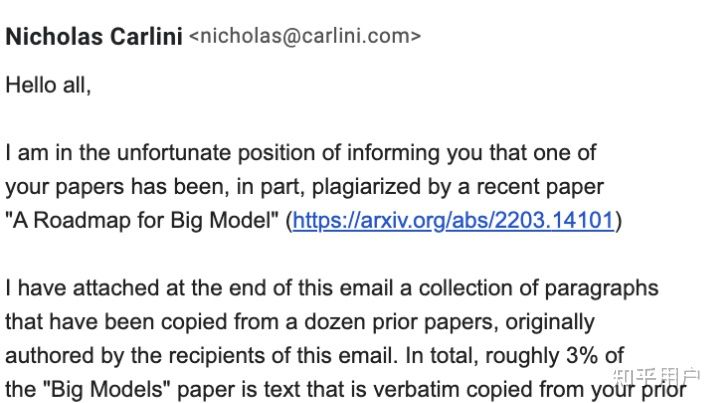The width and height of the screenshot is (719, 403).
Task: Click the word "verbatim" in the last line
Action: [416, 390]
